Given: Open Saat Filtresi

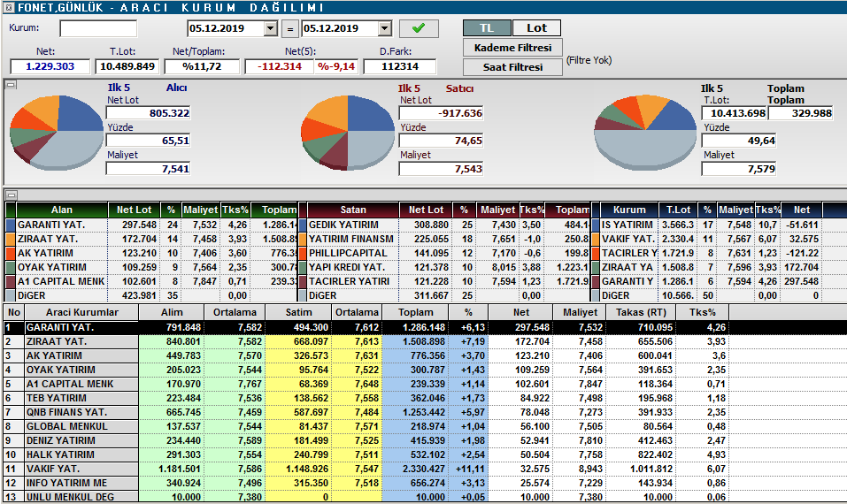Looking at the screenshot, I should 512,67.
